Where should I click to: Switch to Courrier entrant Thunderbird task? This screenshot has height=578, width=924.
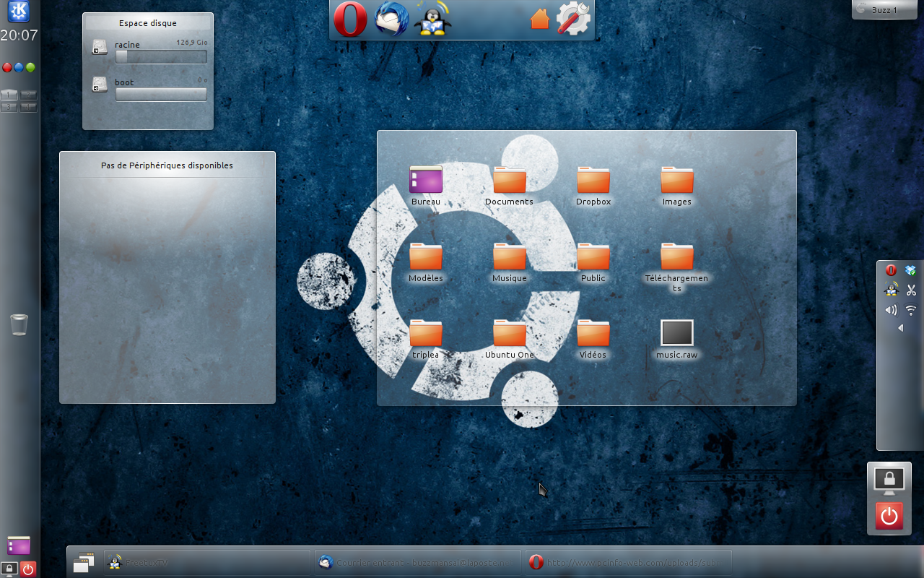(418, 562)
